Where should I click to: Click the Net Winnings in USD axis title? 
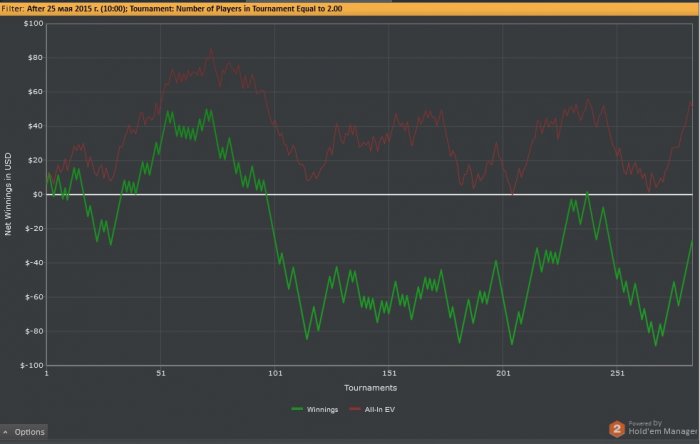(x=9, y=194)
